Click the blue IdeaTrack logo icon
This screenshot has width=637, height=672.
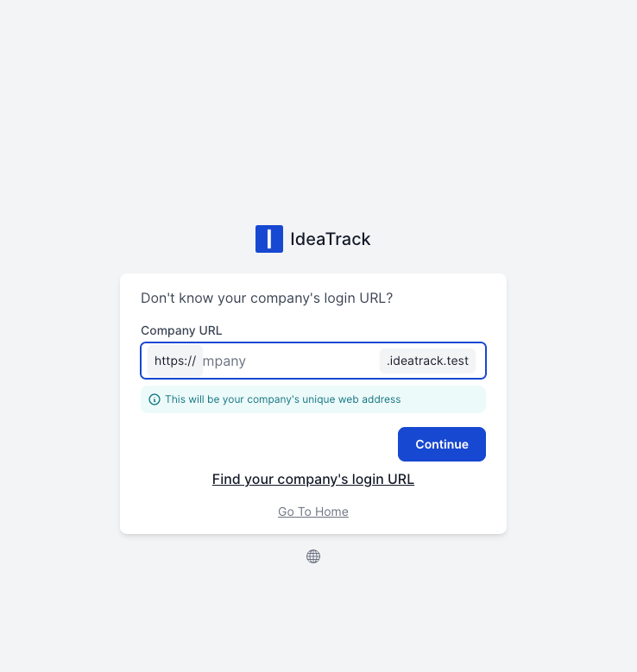[x=269, y=239]
